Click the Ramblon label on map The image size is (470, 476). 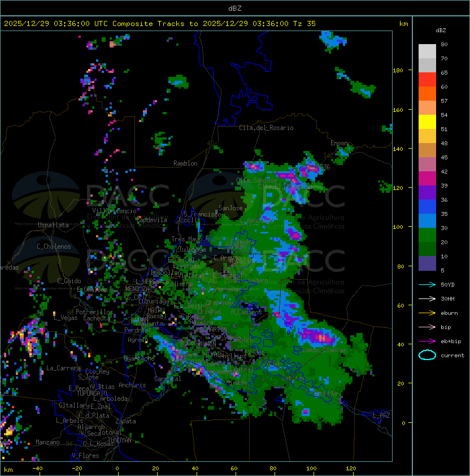click(x=185, y=163)
